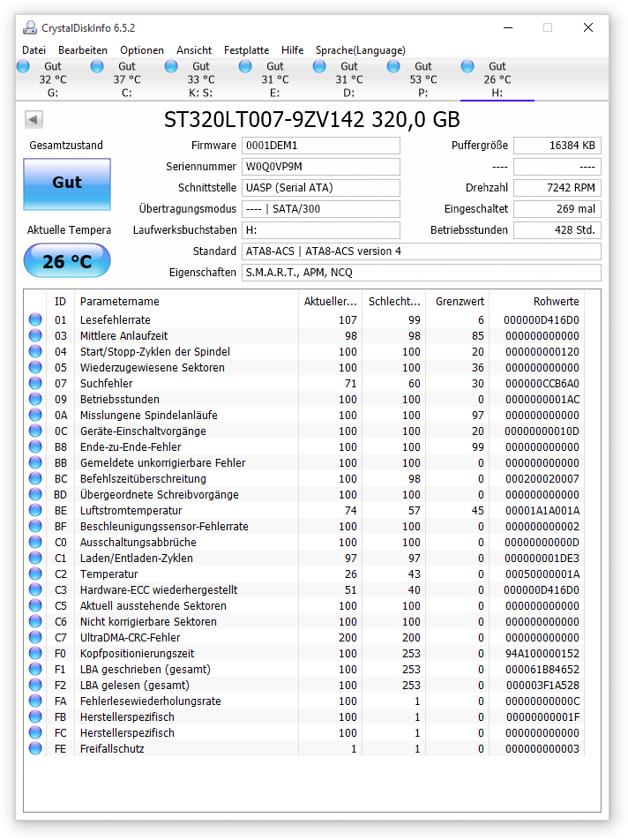Click status icon for Geräte-Einschaltvorgänge
Screen dimensions: 628x840
[35, 431]
